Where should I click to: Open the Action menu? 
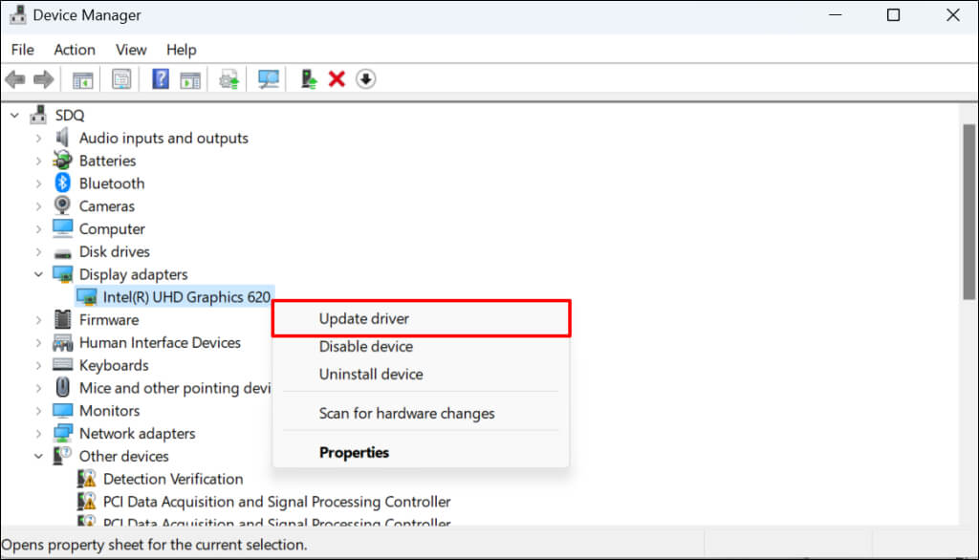tap(75, 50)
